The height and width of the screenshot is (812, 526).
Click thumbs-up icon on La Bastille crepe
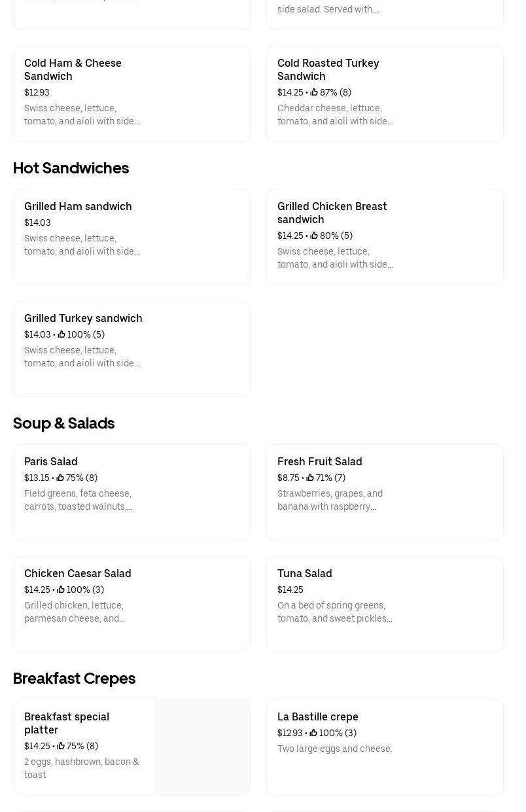(x=313, y=733)
